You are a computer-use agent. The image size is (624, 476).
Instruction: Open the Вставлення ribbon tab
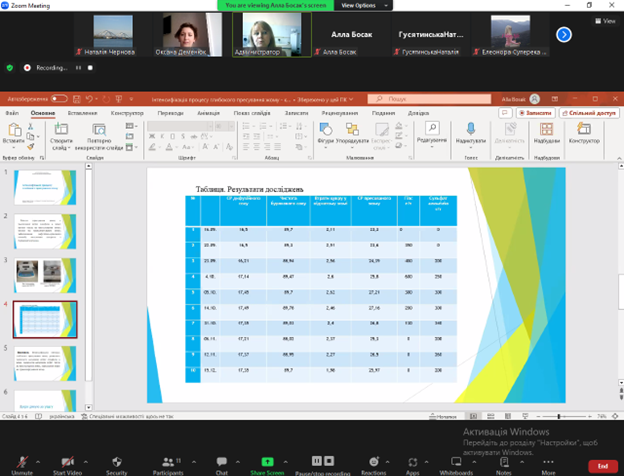[x=82, y=113]
